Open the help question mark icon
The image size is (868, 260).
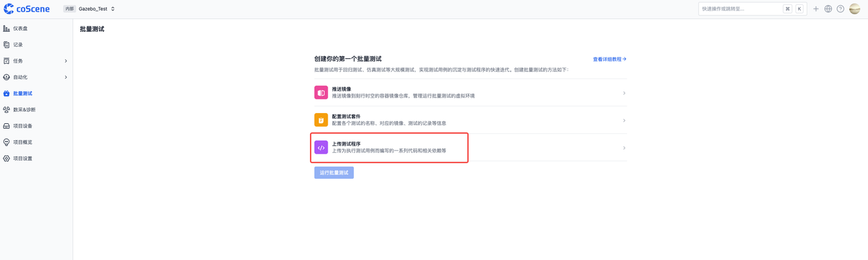tap(840, 9)
